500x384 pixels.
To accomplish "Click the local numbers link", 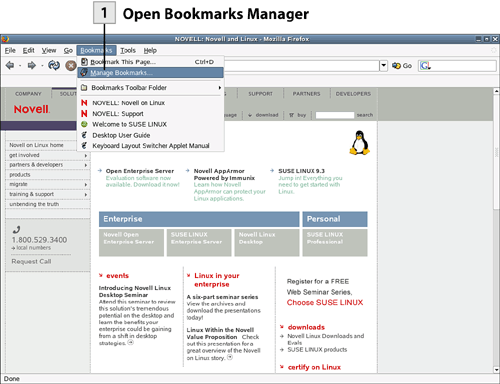I will (34, 248).
